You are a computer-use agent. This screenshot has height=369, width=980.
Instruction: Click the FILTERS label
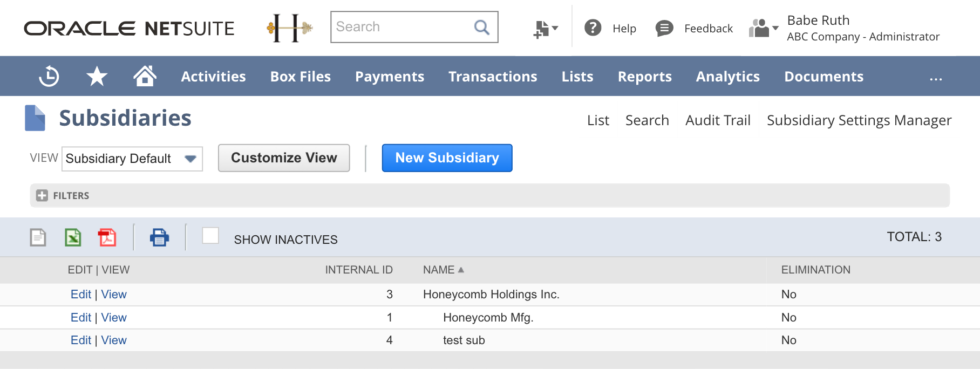point(71,196)
